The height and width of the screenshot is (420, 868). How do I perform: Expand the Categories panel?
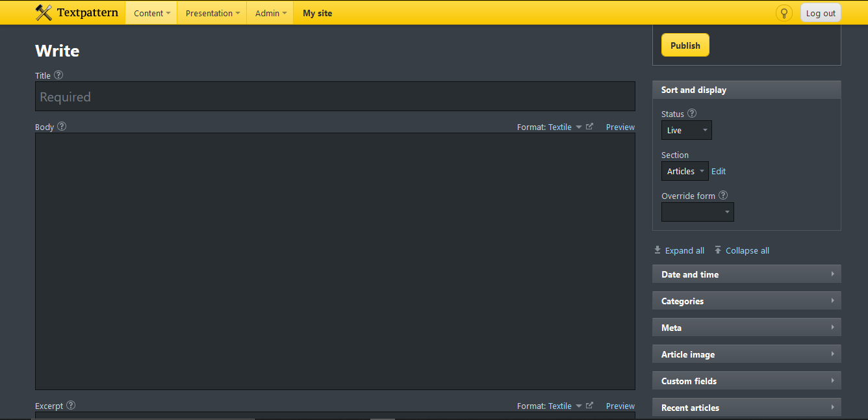746,301
